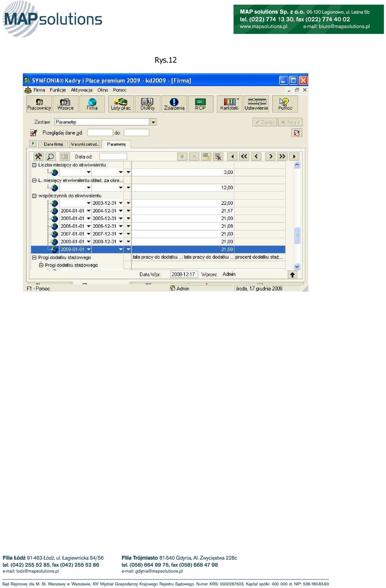
Task: Open the Pracownicy toolbar module
Action: (39, 103)
